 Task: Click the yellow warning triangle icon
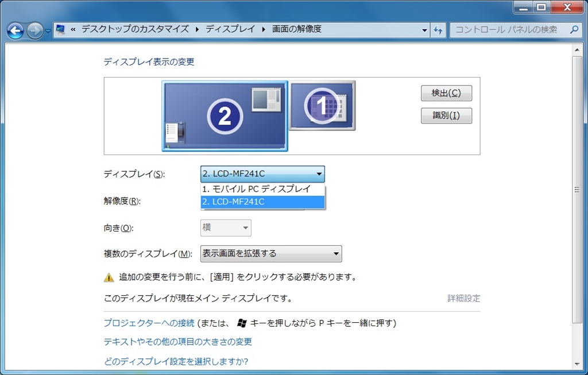click(x=109, y=277)
